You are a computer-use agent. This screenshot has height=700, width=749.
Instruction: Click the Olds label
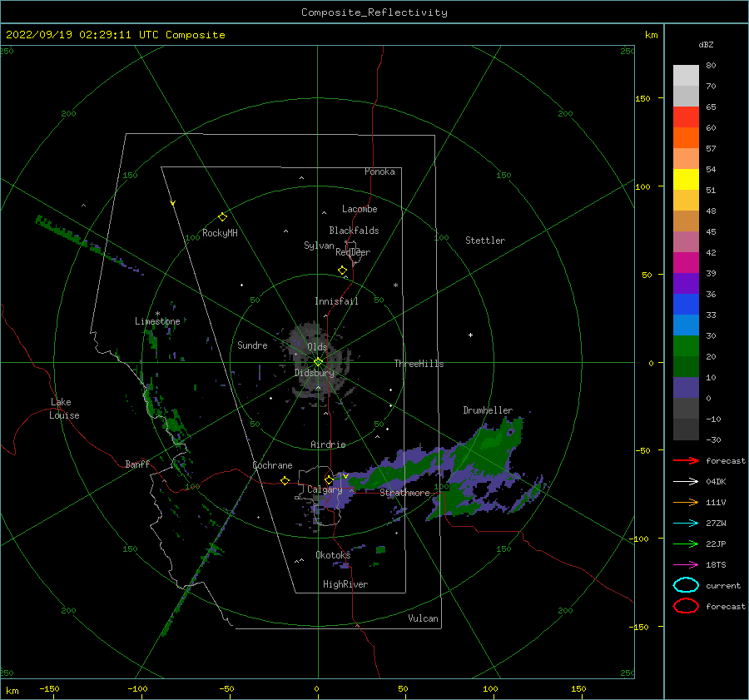pos(317,347)
